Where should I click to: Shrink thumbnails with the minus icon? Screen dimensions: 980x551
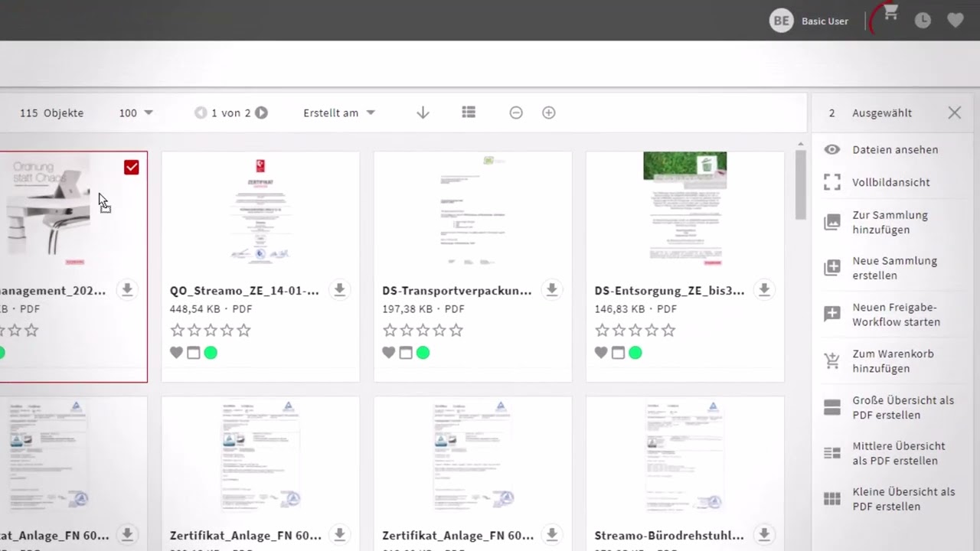516,112
